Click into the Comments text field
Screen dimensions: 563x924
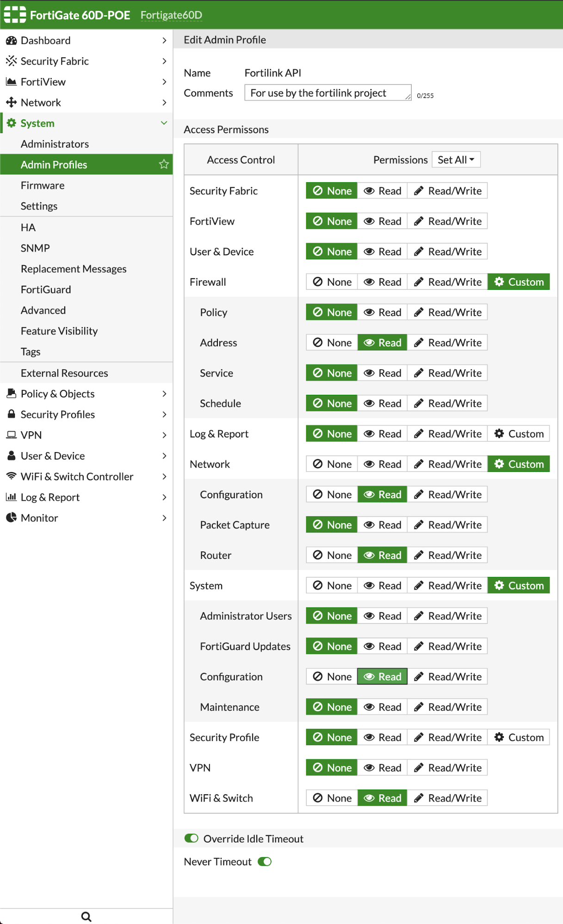[328, 92]
